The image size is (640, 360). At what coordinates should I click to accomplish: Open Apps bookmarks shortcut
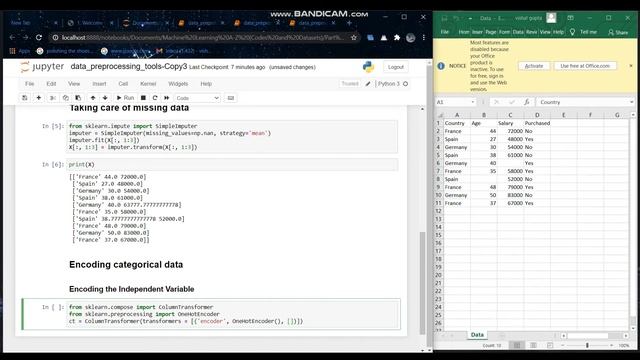point(20,51)
